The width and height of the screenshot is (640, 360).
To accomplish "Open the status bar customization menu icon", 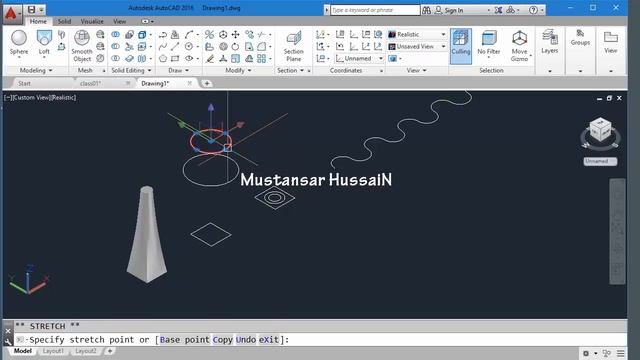I will [621, 353].
